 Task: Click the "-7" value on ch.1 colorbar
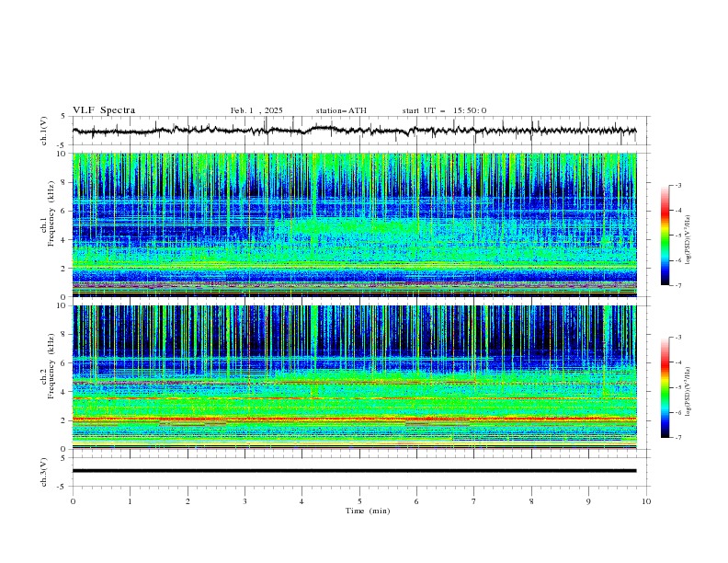pos(678,285)
